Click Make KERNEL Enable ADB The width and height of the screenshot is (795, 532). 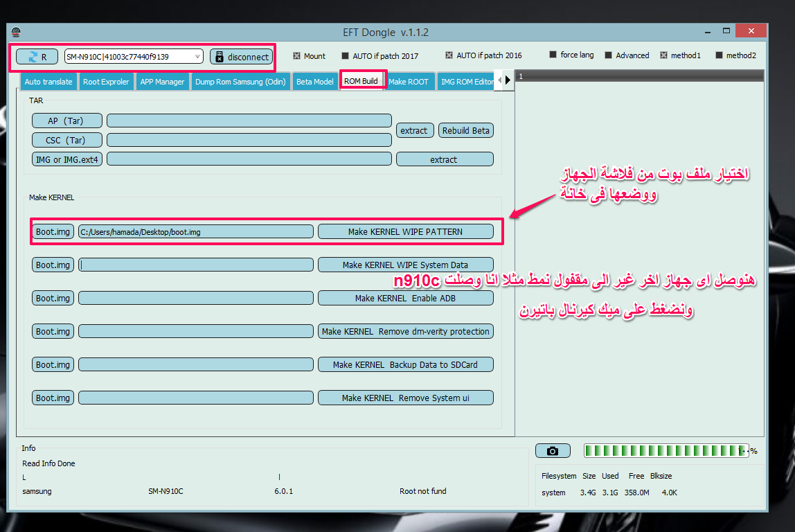tap(406, 298)
